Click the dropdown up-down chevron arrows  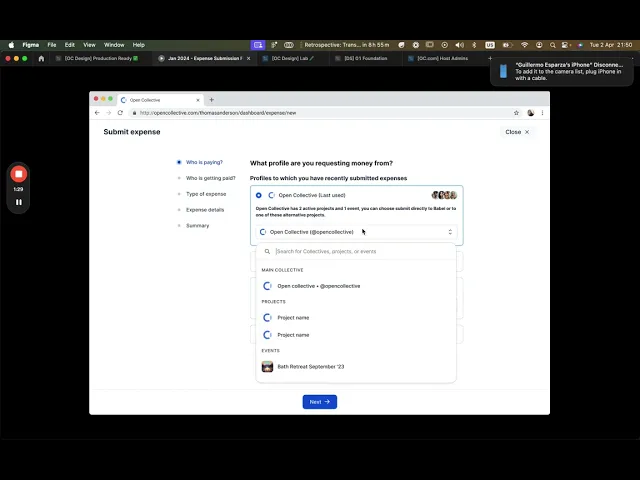(x=450, y=232)
